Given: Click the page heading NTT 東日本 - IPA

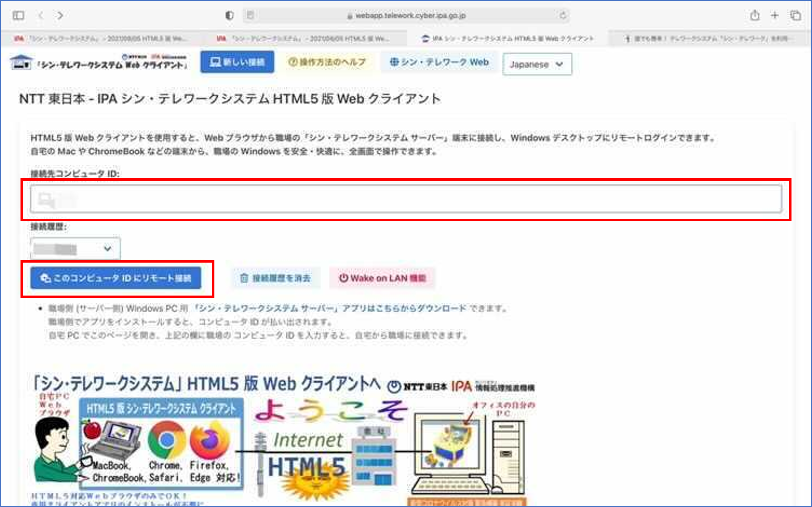Looking at the screenshot, I should click(x=230, y=99).
